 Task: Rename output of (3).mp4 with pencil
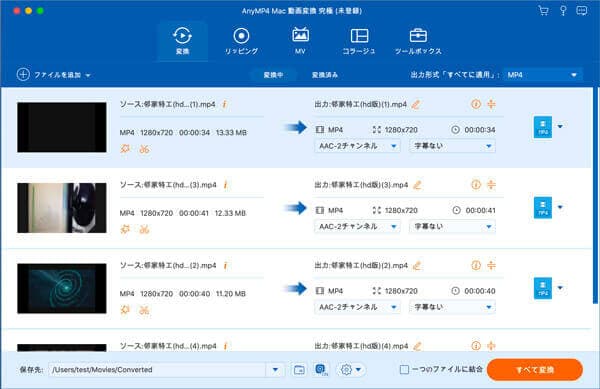pyautogui.click(x=417, y=185)
